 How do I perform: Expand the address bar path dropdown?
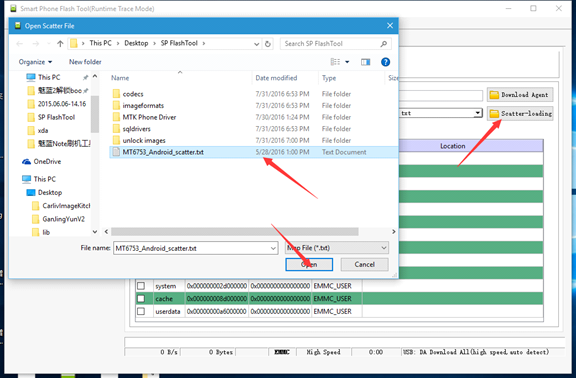click(x=256, y=44)
